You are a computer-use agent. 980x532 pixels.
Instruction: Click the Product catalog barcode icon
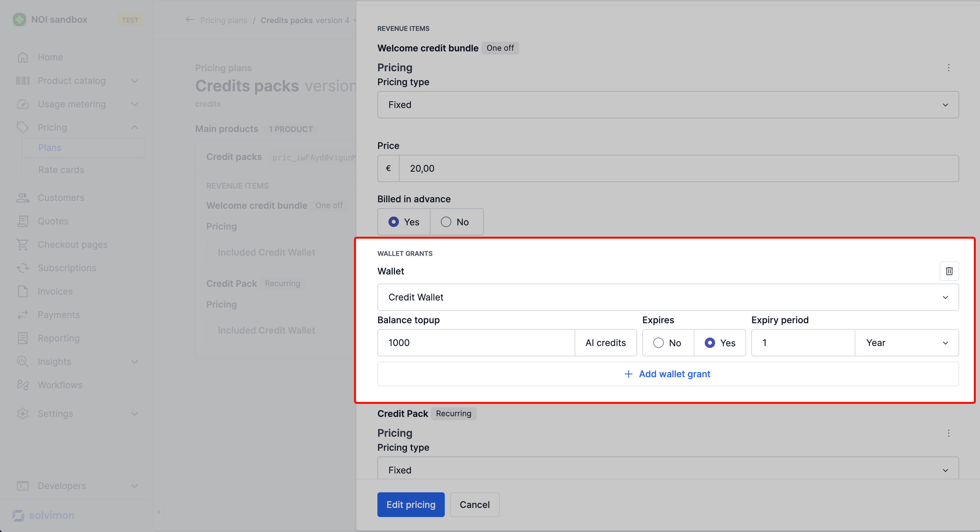pos(23,81)
